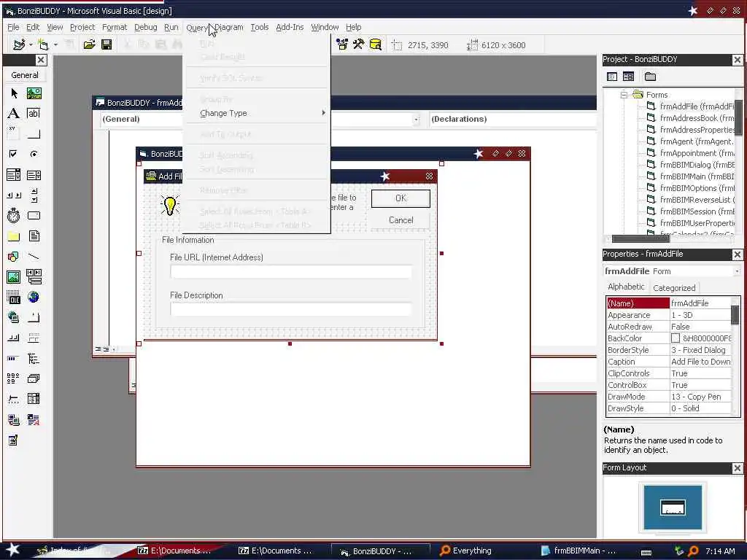Save the project with the floppy icon
The image size is (747, 560).
107,44
